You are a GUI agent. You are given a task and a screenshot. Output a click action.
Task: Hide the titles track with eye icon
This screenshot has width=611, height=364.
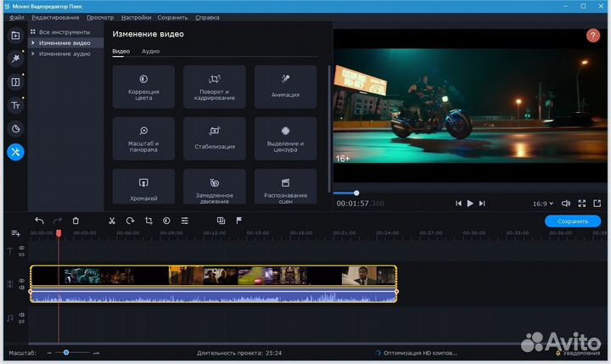tap(22, 248)
